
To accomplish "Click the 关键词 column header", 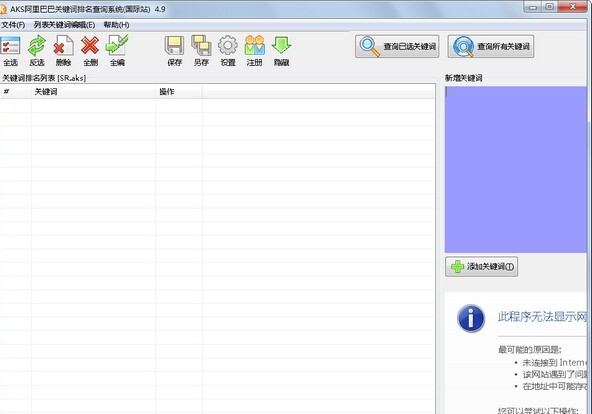I will (93, 92).
